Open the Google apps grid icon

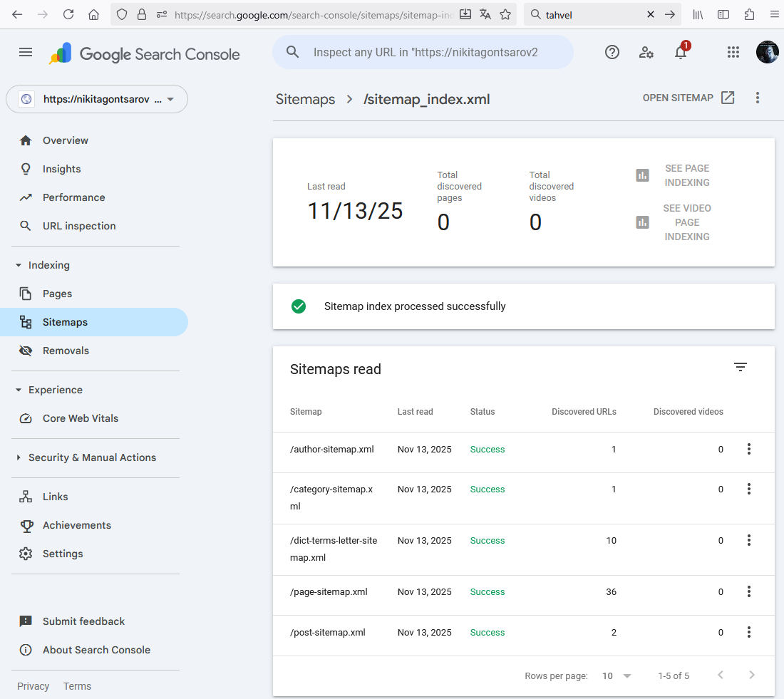(x=733, y=52)
